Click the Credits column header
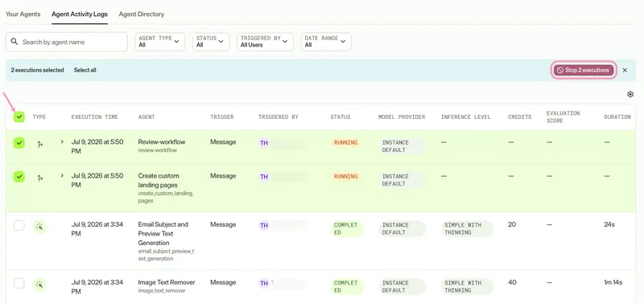Viewport: 644px width, 303px height. (x=519, y=117)
